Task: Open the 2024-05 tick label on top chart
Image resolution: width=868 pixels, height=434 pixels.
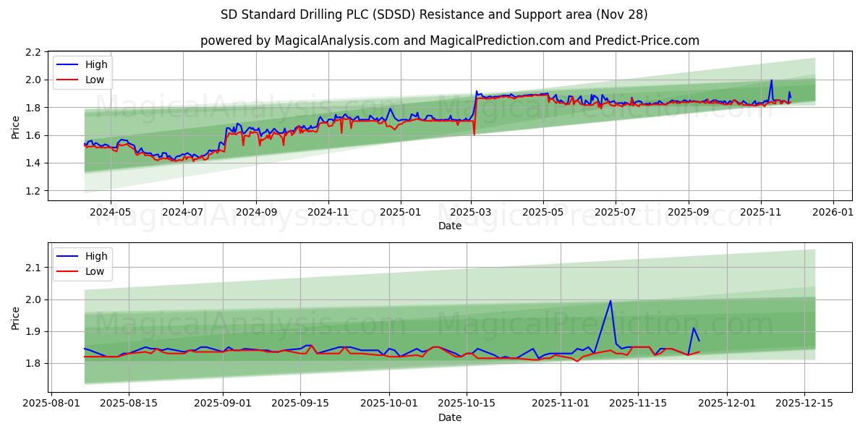Action: (110, 210)
